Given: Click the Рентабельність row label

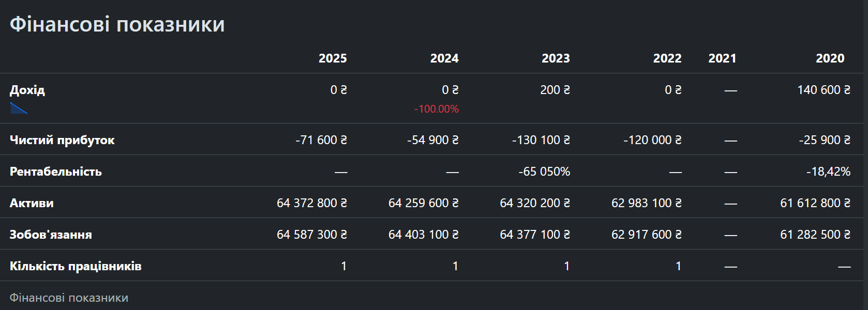Looking at the screenshot, I should [56, 172].
